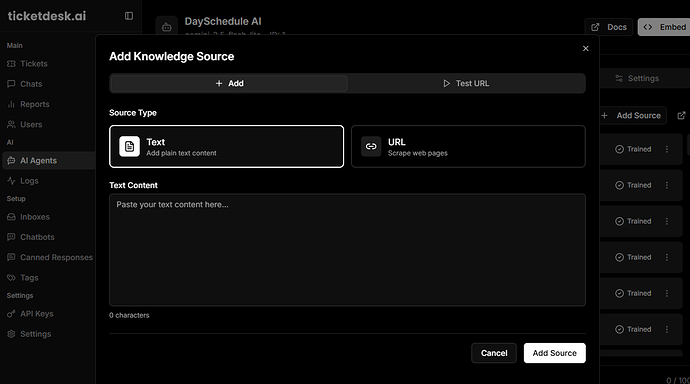
Task: Click the 0 characters counter text
Action: pyautogui.click(x=129, y=315)
